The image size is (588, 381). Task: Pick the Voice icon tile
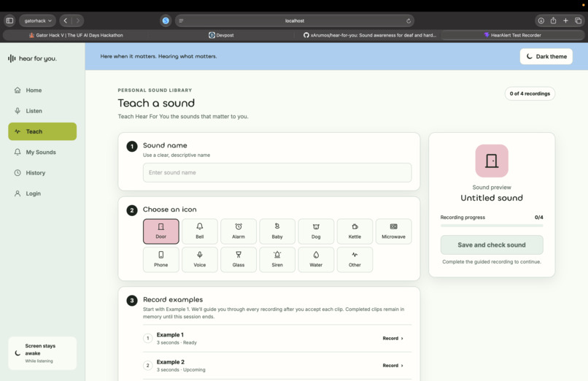tap(199, 260)
